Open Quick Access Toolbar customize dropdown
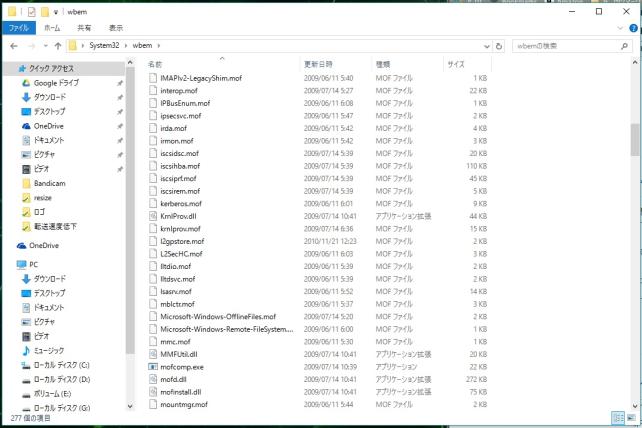Screen dimensions: 642x428 click(56, 12)
